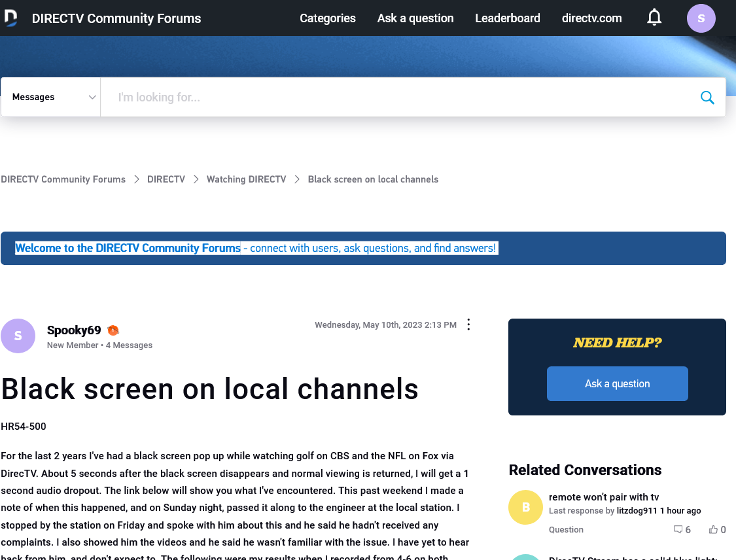Viewport: 736px width, 560px height.
Task: Click the search magnifier icon
Action: coord(707,97)
